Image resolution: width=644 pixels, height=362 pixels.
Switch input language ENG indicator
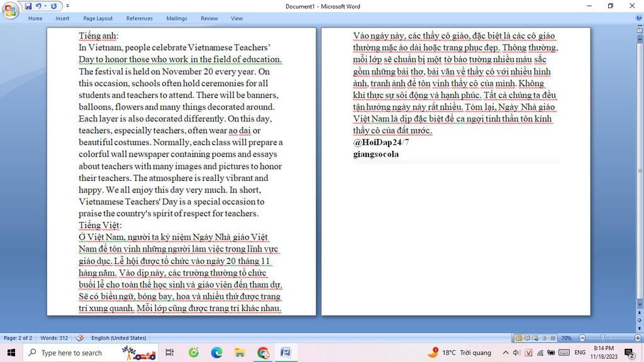click(x=580, y=353)
